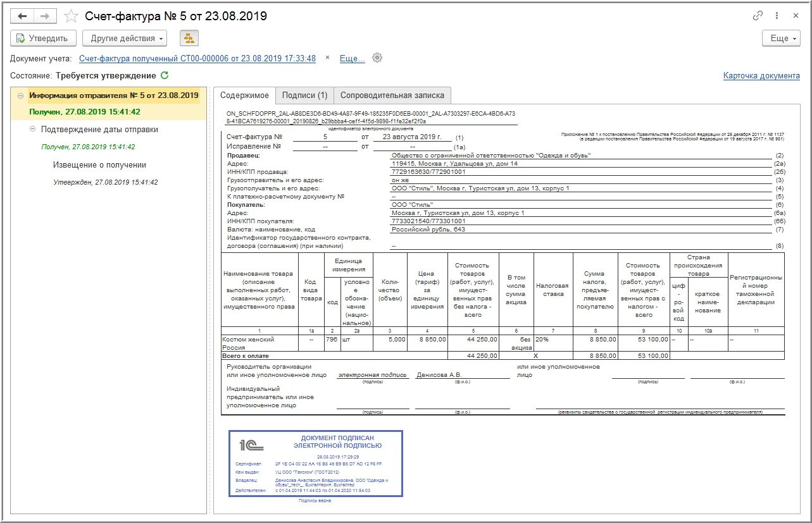The width and height of the screenshot is (812, 523).
Task: Remove linked accounting document with small x
Action: coord(327,58)
